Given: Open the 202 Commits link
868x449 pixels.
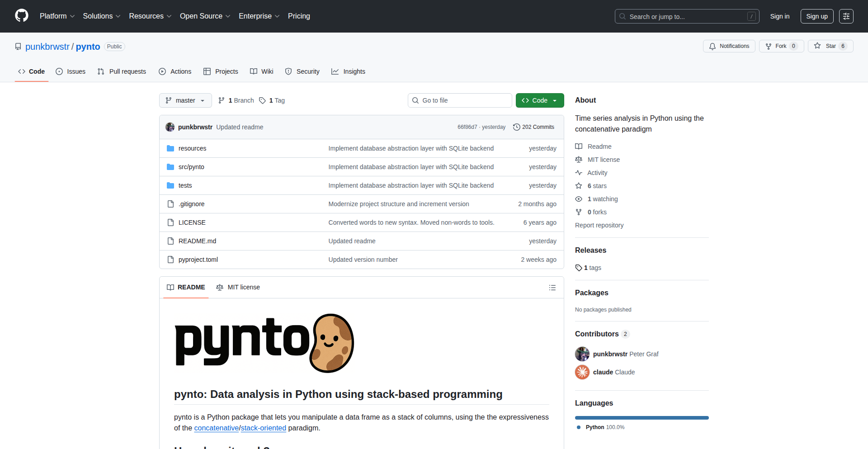Looking at the screenshot, I should tap(533, 127).
